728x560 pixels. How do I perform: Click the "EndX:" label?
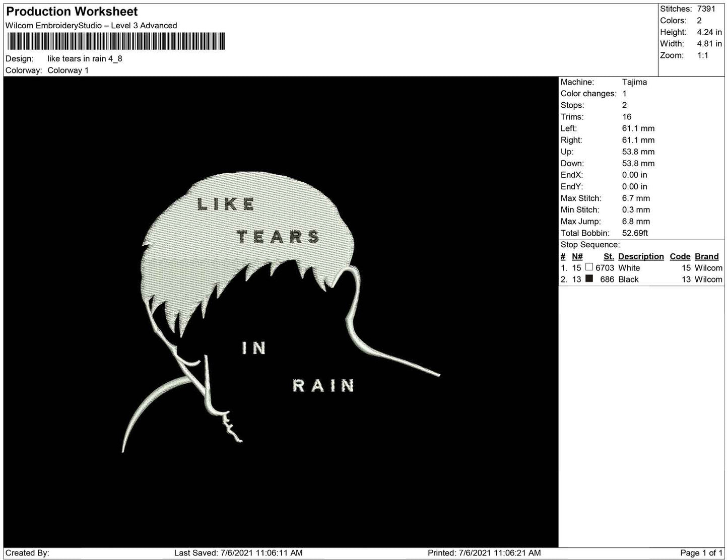[x=572, y=175]
